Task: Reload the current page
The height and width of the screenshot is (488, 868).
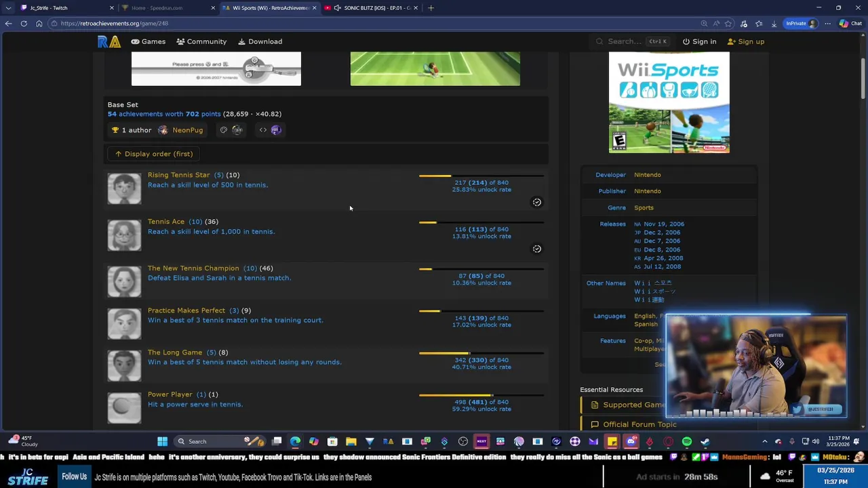Action: click(24, 23)
